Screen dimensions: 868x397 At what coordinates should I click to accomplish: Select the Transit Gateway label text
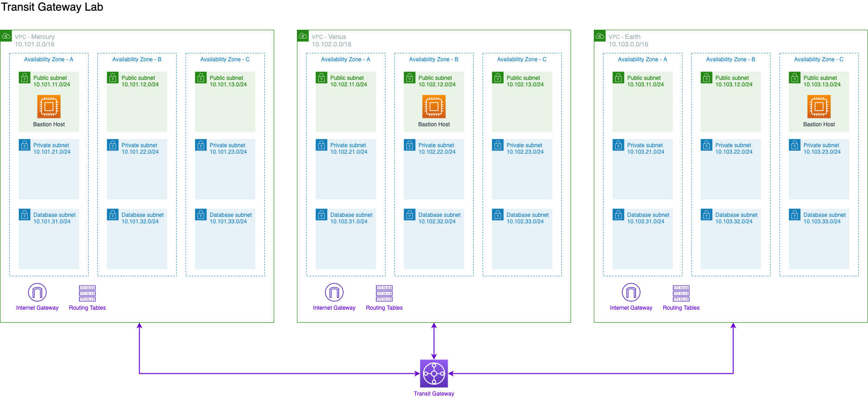pos(434,394)
